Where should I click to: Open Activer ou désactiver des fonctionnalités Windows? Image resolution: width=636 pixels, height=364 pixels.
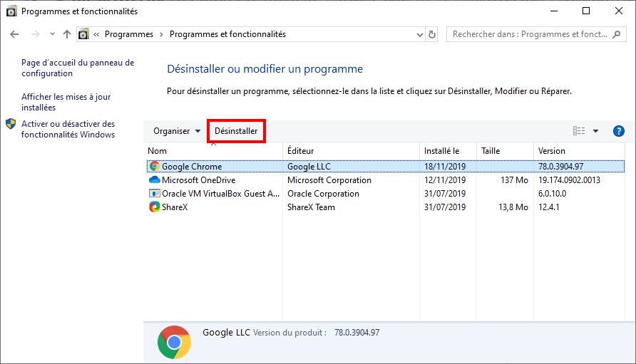coord(68,129)
